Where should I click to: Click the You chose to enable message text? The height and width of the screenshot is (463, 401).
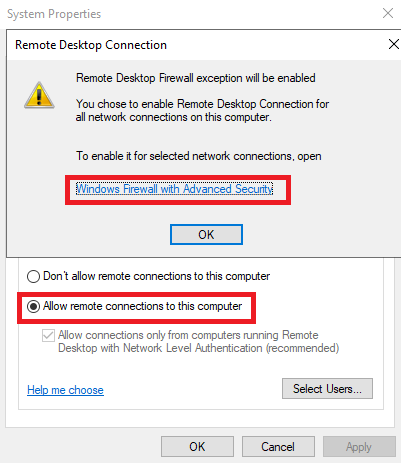coord(202,111)
